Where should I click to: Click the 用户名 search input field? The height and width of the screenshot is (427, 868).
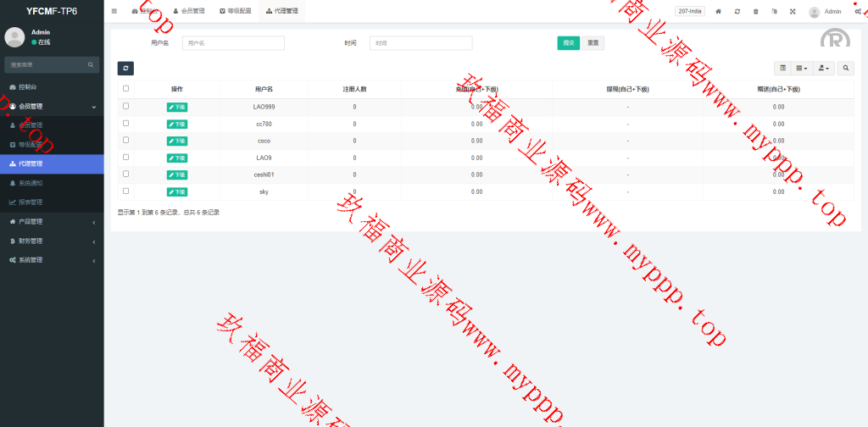pos(233,42)
